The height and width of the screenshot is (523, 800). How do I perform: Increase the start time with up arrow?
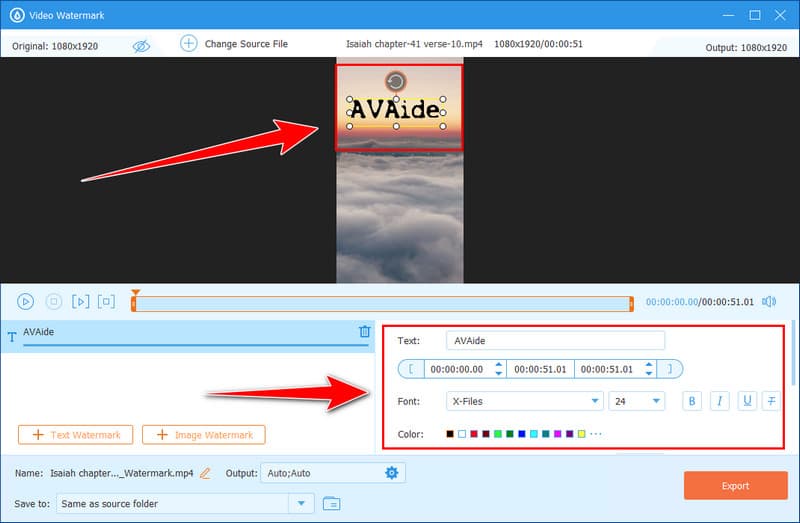(498, 365)
